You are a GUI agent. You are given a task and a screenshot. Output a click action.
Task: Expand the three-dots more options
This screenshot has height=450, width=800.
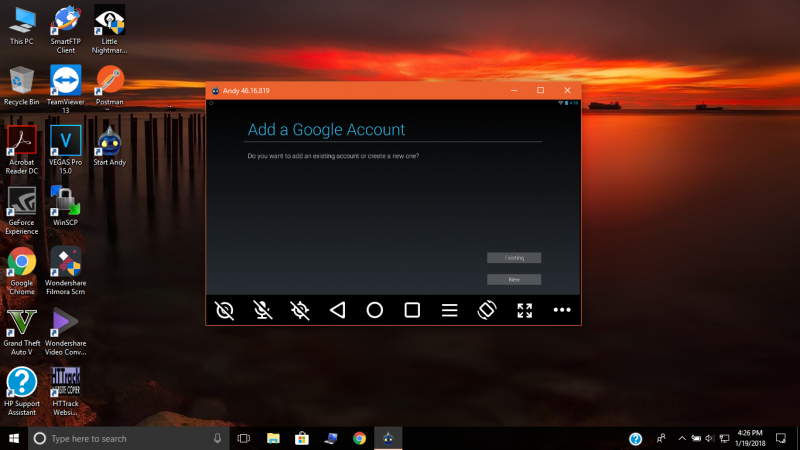click(x=562, y=310)
